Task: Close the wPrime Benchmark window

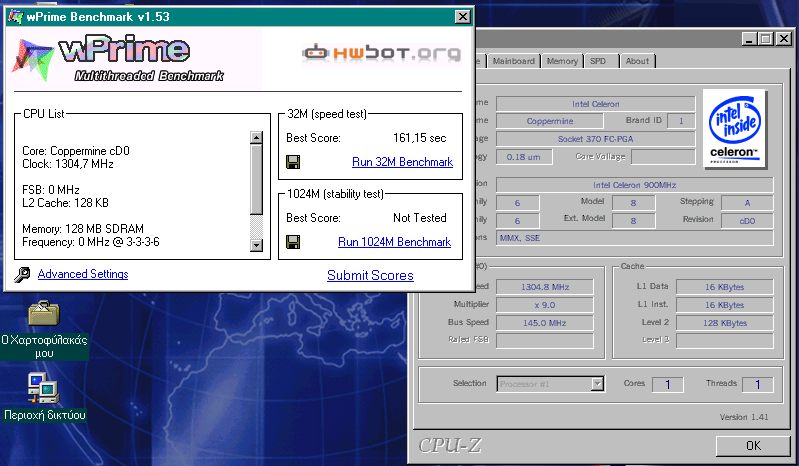Action: [462, 17]
